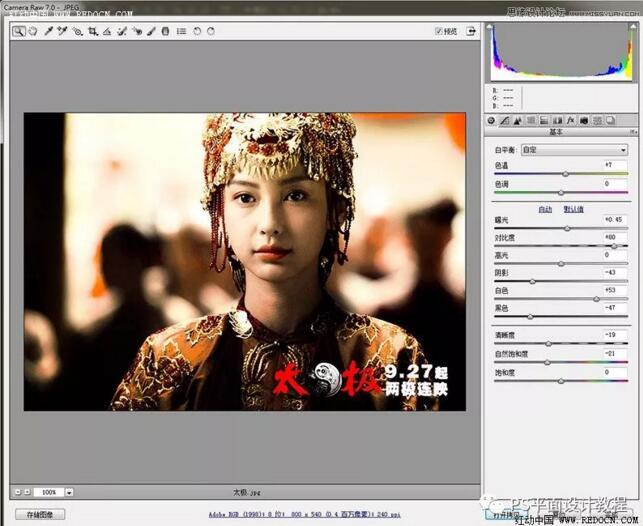Screen dimensions: 643x526
Task: Select the Adjustment Brush tool
Action: tap(151, 31)
